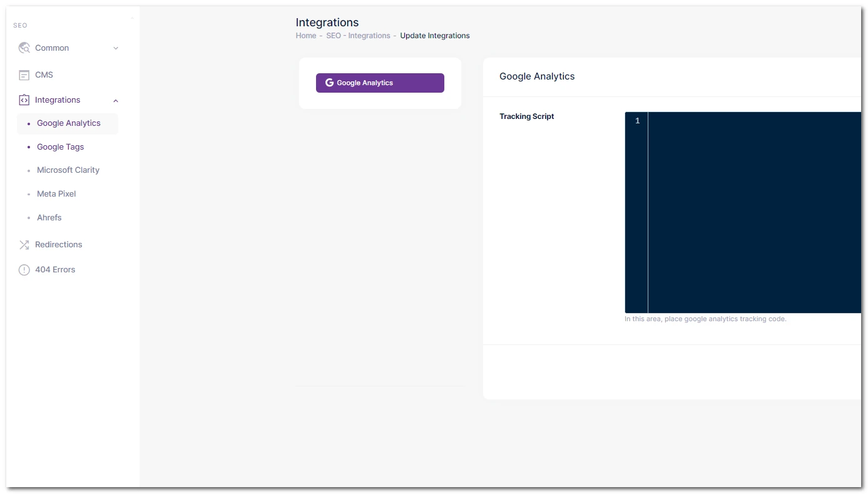Image resolution: width=868 pixels, height=494 pixels.
Task: Click the Integrations code icon
Action: (x=24, y=100)
